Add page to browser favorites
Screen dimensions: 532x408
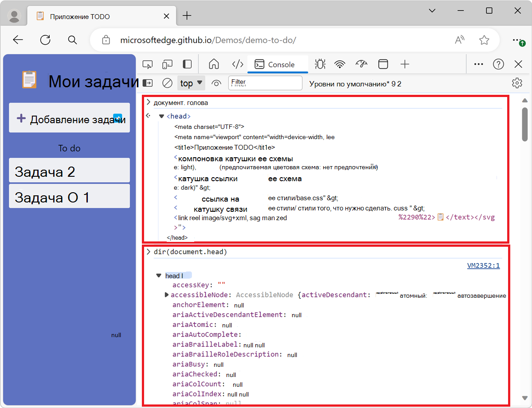484,40
